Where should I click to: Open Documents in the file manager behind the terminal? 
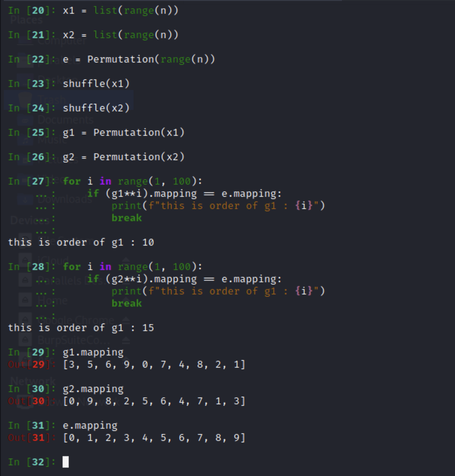tap(65, 120)
